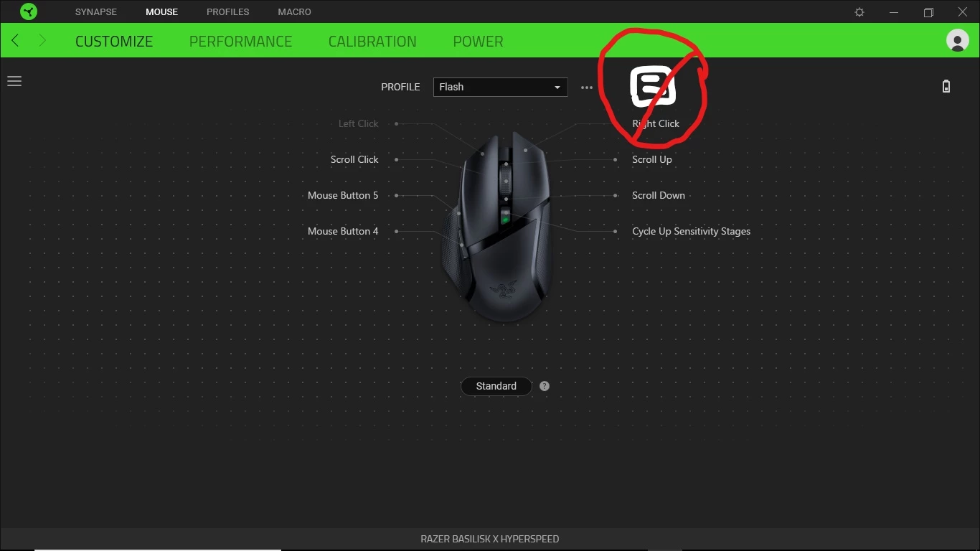
Task: Close the Synapse window
Action: pos(963,12)
